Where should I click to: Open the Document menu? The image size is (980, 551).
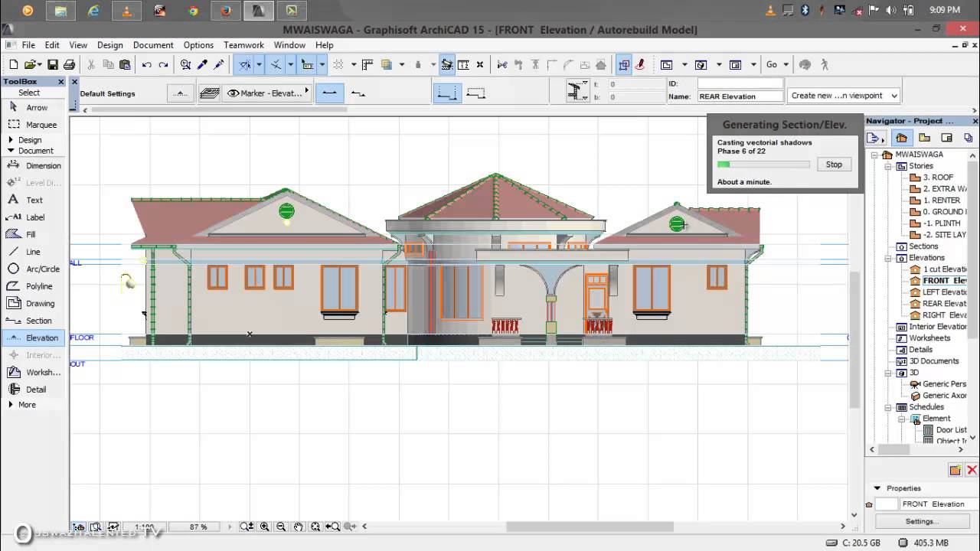click(x=153, y=45)
